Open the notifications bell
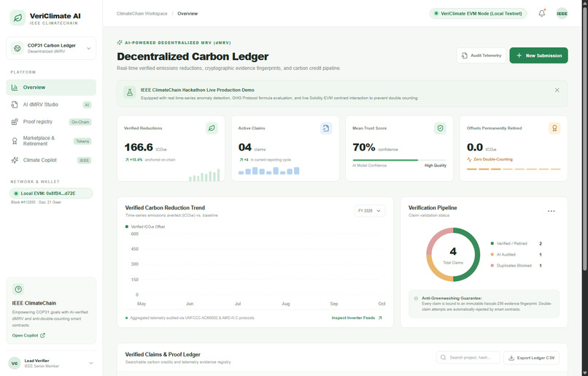Image resolution: width=588 pixels, height=376 pixels. 542,14
